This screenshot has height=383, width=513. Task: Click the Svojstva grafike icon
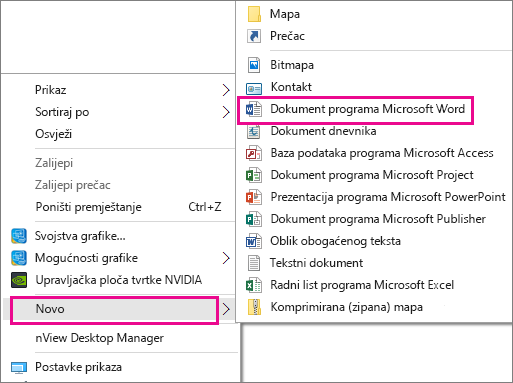point(19,236)
